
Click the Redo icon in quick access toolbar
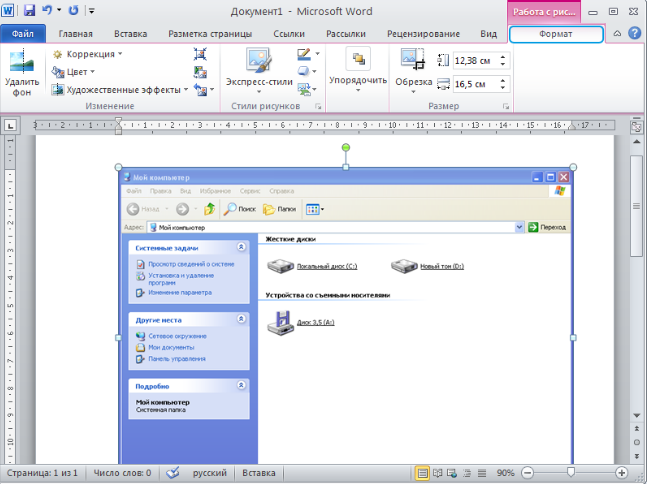click(x=73, y=10)
